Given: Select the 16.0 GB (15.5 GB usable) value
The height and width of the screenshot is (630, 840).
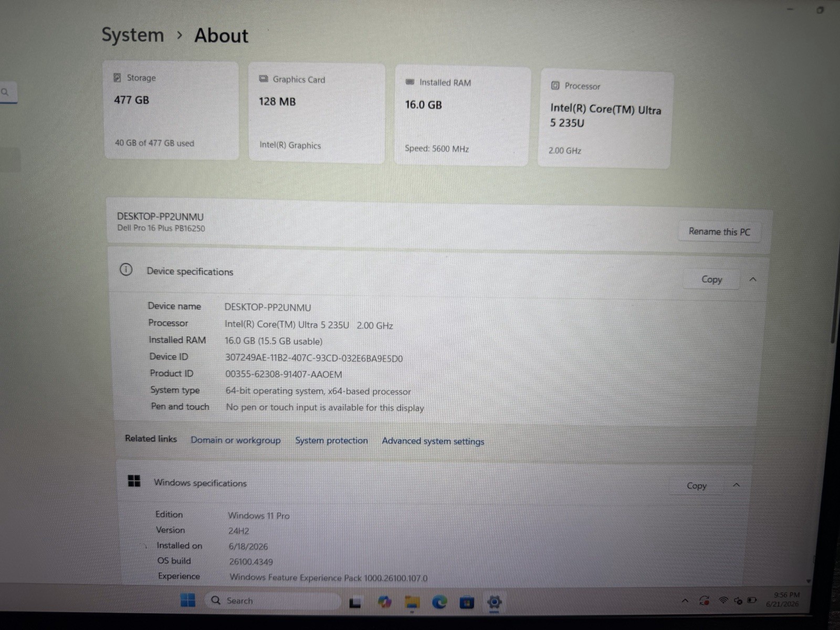Looking at the screenshot, I should coord(274,341).
